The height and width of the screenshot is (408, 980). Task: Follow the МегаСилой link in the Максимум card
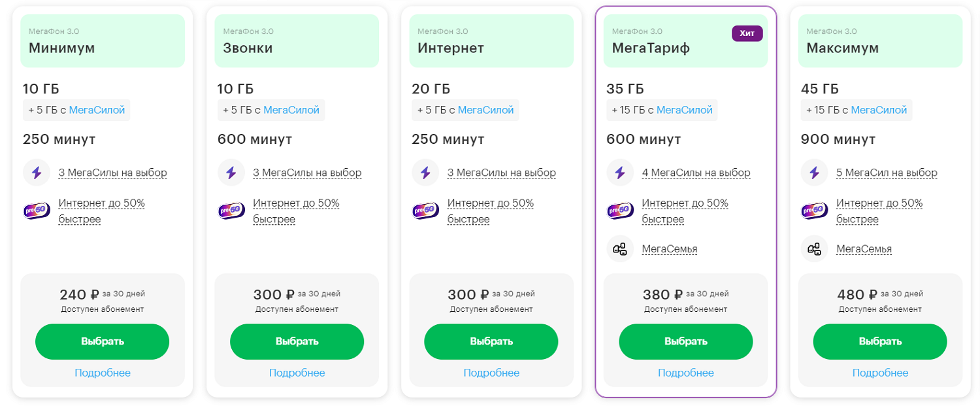(879, 110)
